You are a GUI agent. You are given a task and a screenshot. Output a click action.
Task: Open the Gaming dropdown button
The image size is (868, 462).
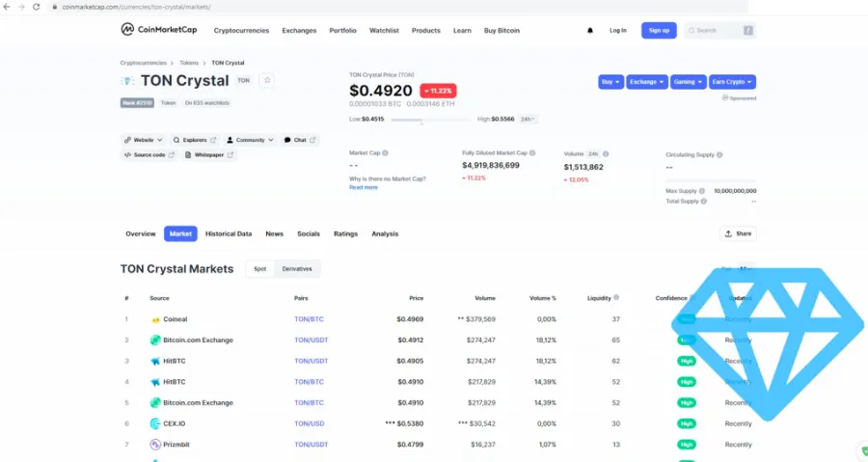point(688,82)
